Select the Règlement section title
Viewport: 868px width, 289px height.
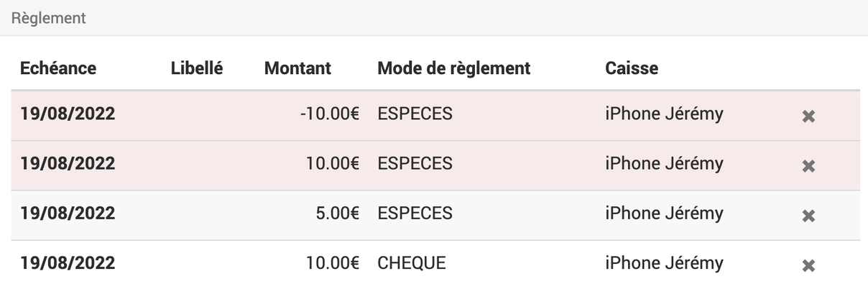point(49,18)
